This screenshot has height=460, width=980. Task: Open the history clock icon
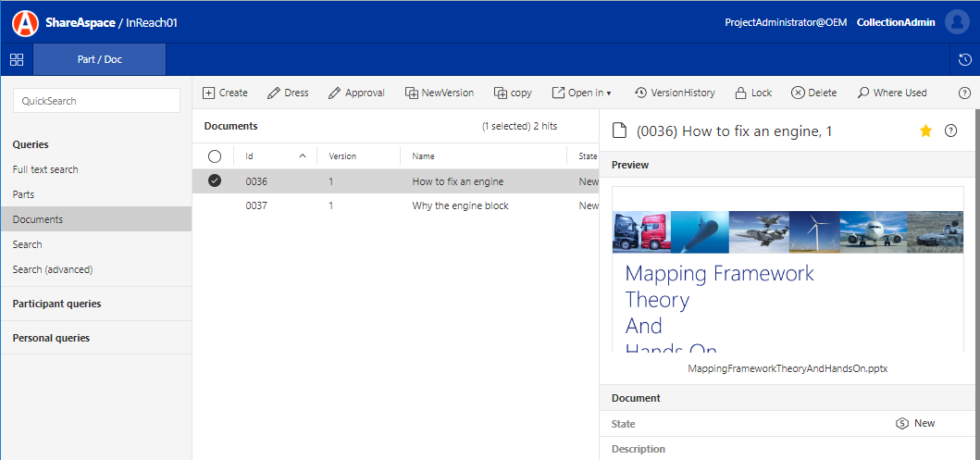[x=965, y=60]
